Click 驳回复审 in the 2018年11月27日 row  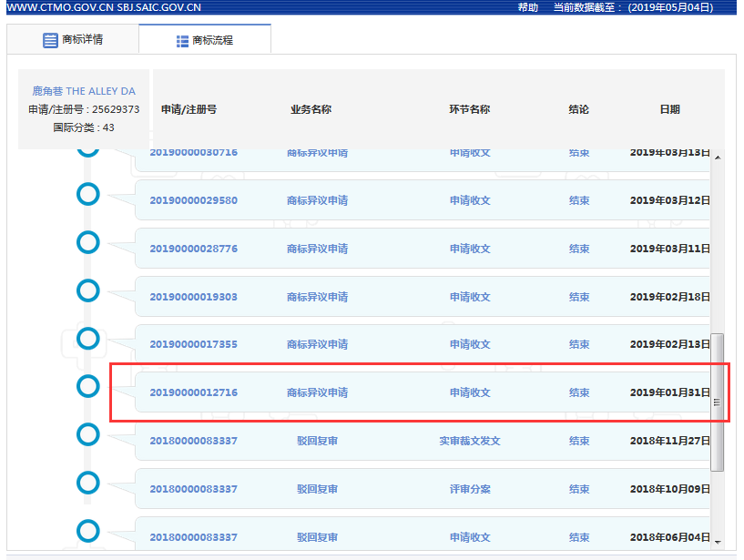point(317,441)
